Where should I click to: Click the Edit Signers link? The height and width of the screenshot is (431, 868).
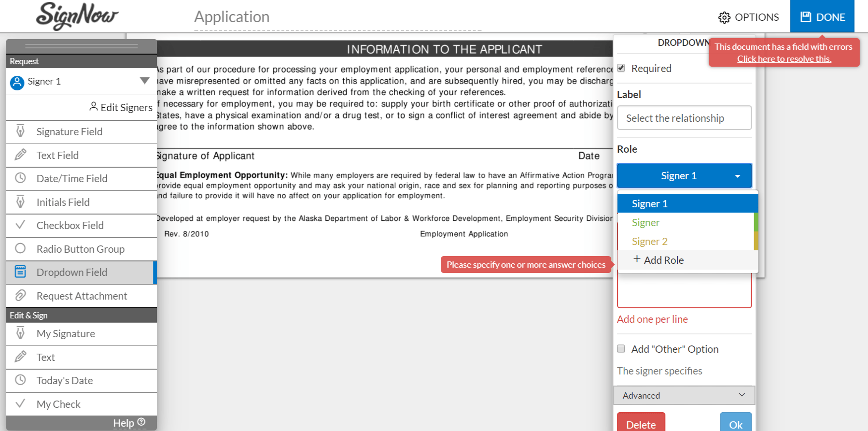(x=121, y=107)
